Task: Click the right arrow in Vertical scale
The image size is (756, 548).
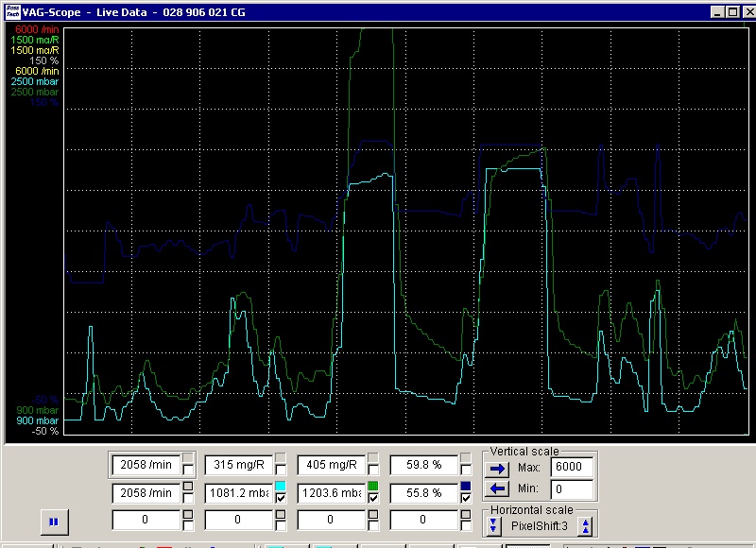Action: 498,468
